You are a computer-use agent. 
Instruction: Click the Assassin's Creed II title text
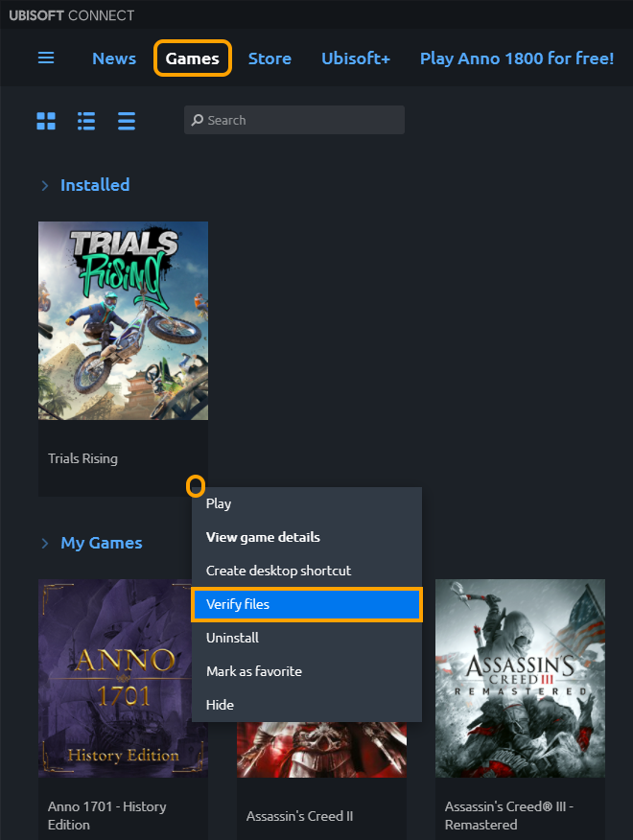[299, 816]
